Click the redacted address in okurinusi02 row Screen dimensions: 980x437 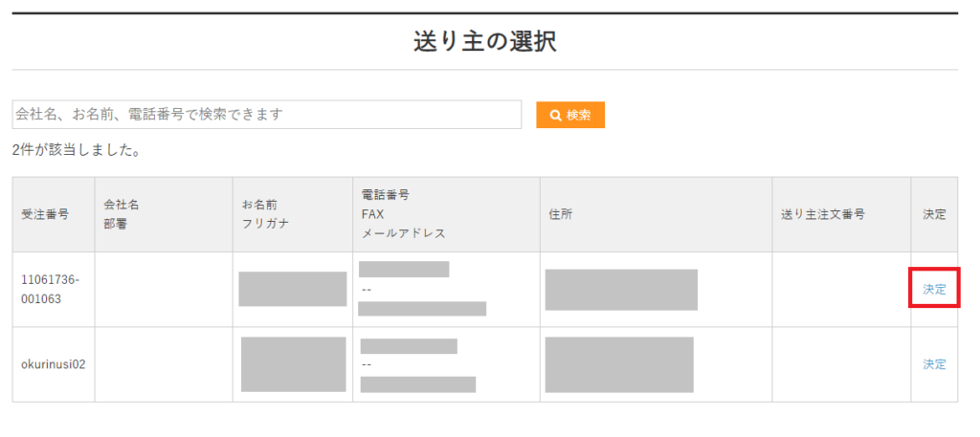pos(619,364)
